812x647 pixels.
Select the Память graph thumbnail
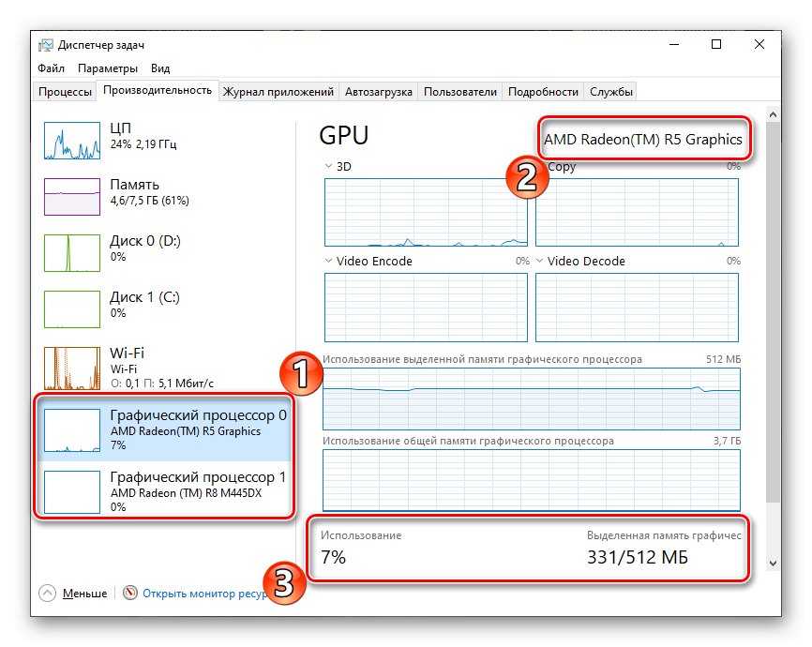point(71,196)
